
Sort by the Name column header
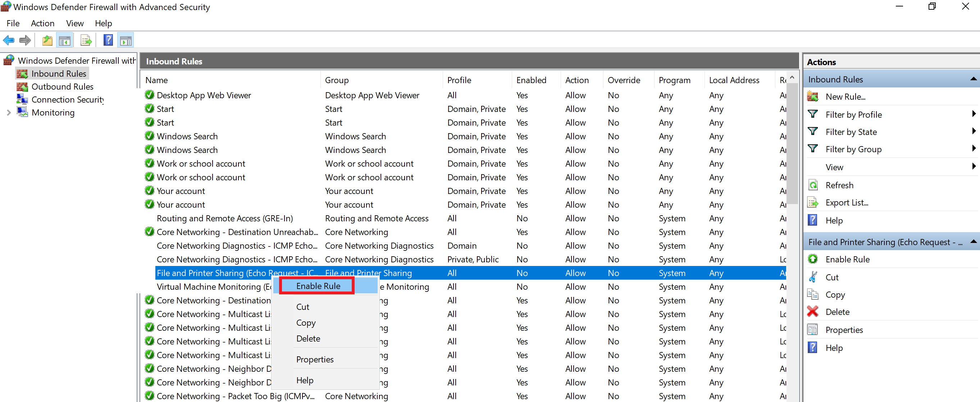click(x=231, y=80)
